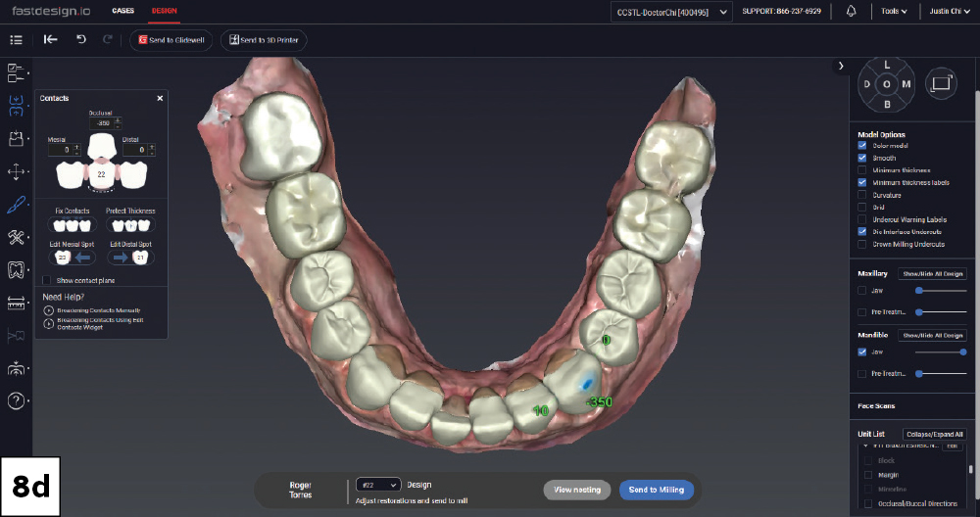The image size is (980, 517).
Task: Set view to Lingual (L) on view wheel
Action: click(x=887, y=65)
